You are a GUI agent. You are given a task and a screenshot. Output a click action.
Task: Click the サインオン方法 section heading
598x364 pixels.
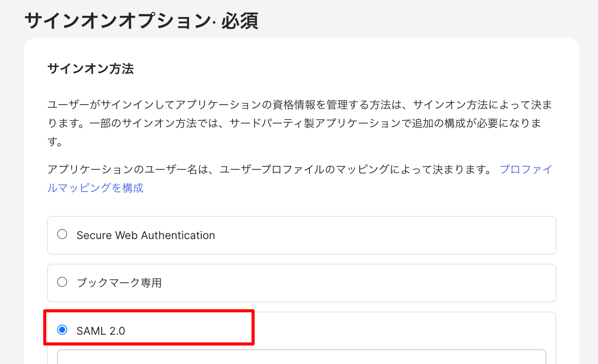[91, 69]
